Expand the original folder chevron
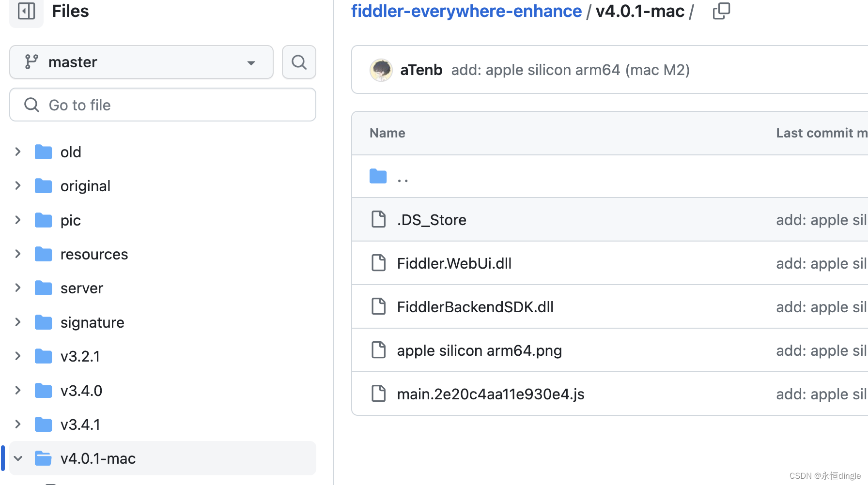 coord(18,186)
